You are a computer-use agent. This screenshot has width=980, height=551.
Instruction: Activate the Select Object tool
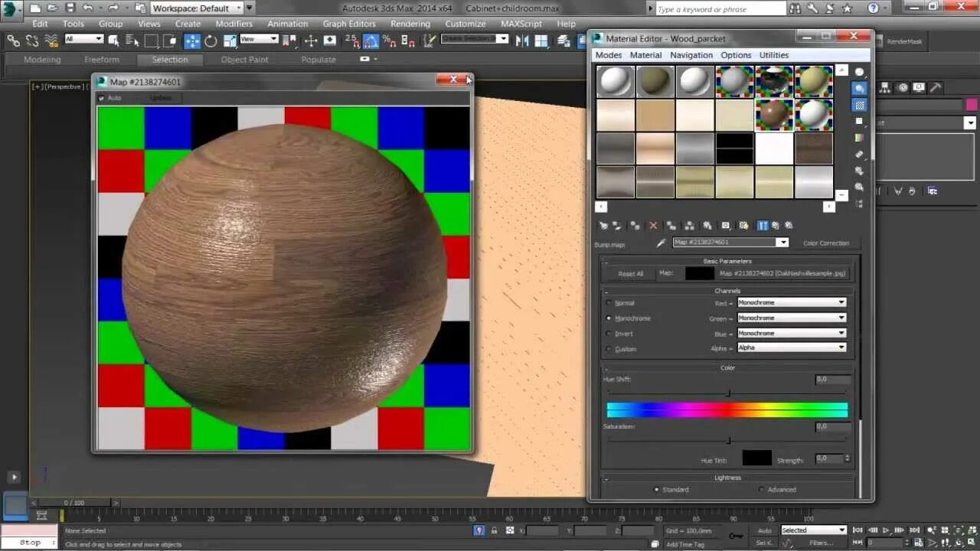(x=114, y=41)
